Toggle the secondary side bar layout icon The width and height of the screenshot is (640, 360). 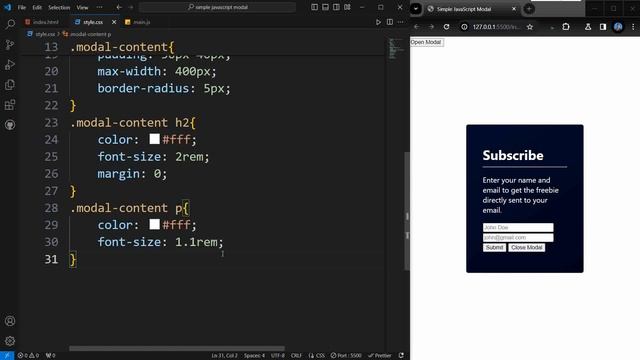click(336, 7)
